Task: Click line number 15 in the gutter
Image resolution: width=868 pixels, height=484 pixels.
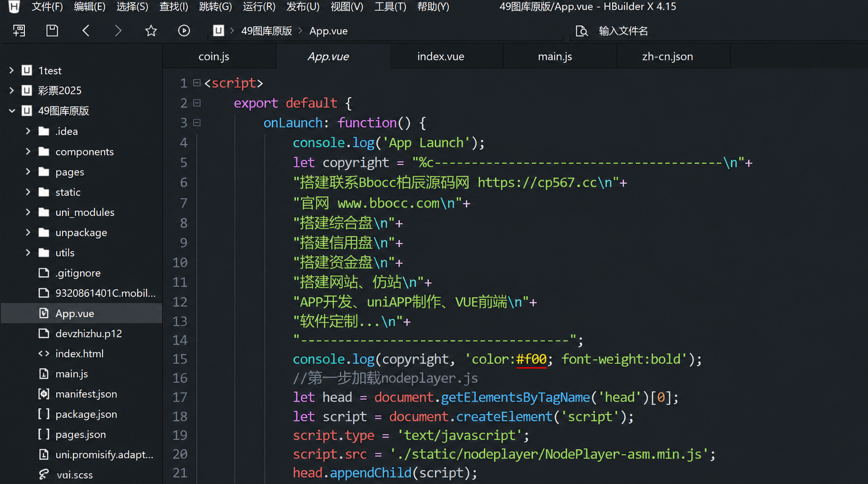Action: pyautogui.click(x=180, y=359)
